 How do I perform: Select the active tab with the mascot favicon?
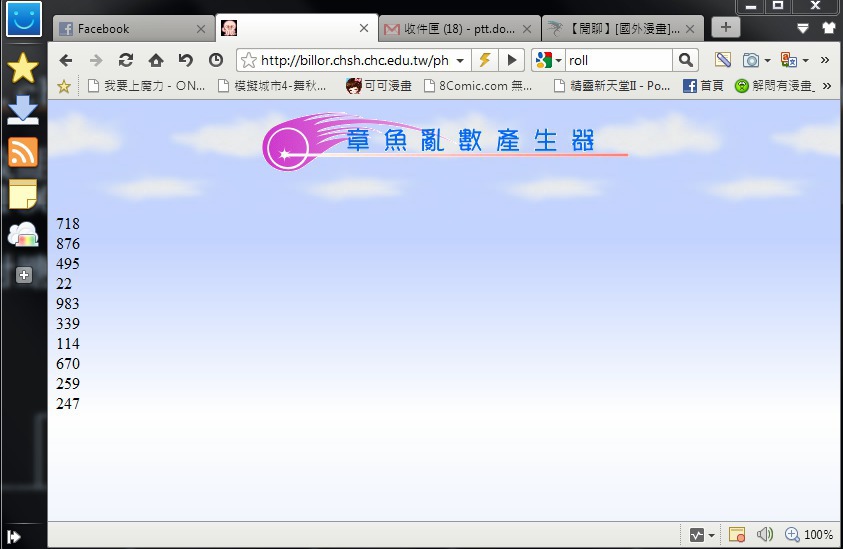tap(297, 28)
